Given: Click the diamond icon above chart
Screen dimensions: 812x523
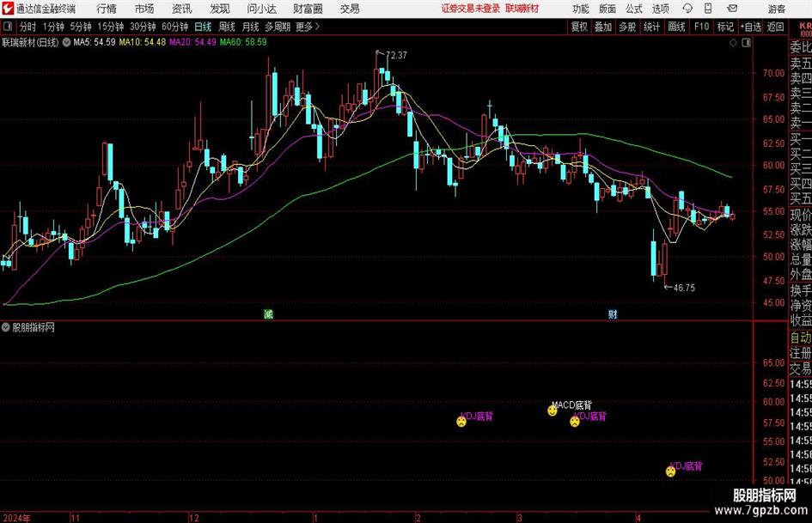Looking at the screenshot, I should tap(733, 43).
